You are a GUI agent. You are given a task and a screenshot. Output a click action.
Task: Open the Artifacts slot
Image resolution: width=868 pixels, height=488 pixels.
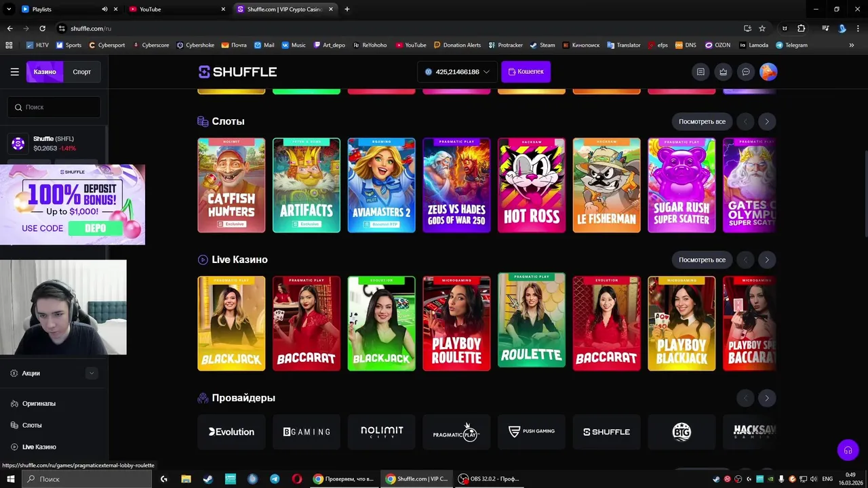(x=307, y=185)
